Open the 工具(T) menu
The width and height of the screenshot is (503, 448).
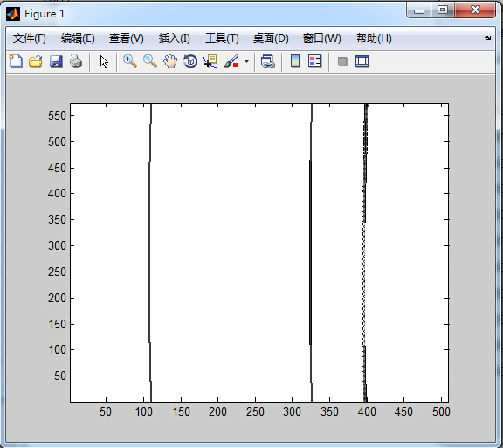click(x=222, y=38)
